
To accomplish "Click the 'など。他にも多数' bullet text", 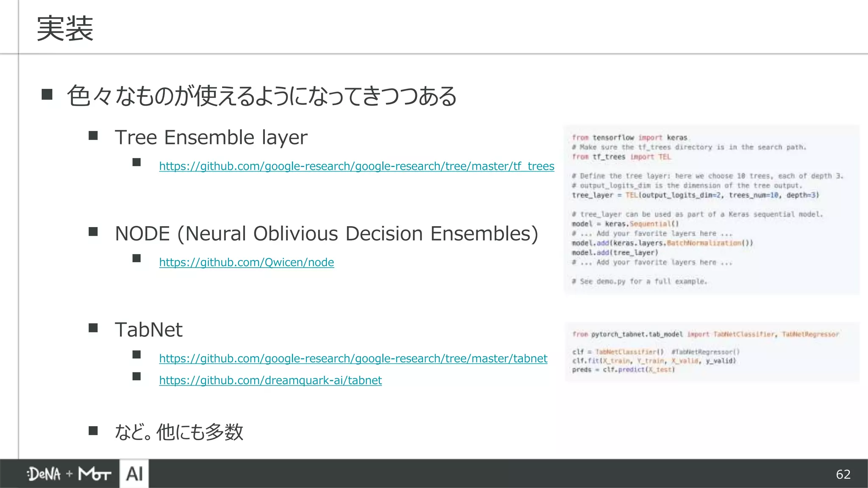I will [x=179, y=432].
